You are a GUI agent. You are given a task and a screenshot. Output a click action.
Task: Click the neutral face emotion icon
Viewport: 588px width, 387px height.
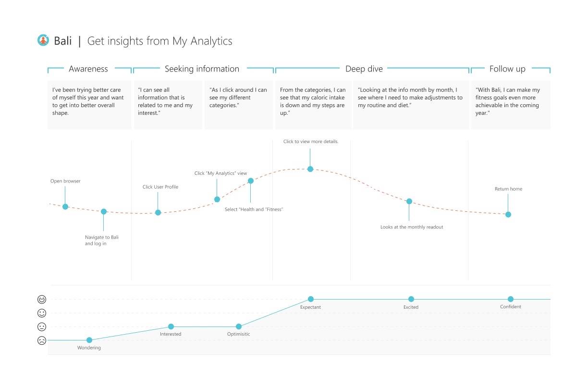[42, 327]
